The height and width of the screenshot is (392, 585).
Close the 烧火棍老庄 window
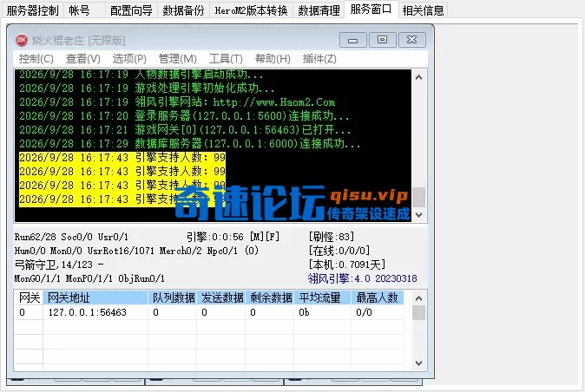[412, 40]
